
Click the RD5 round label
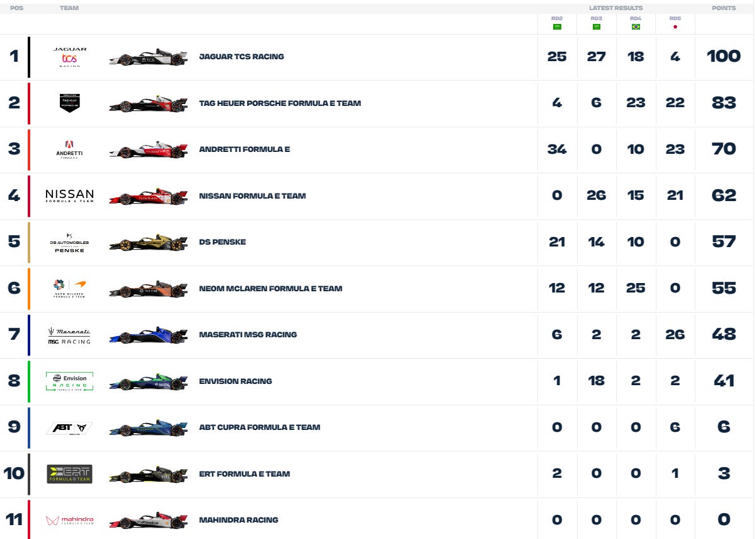(x=675, y=18)
